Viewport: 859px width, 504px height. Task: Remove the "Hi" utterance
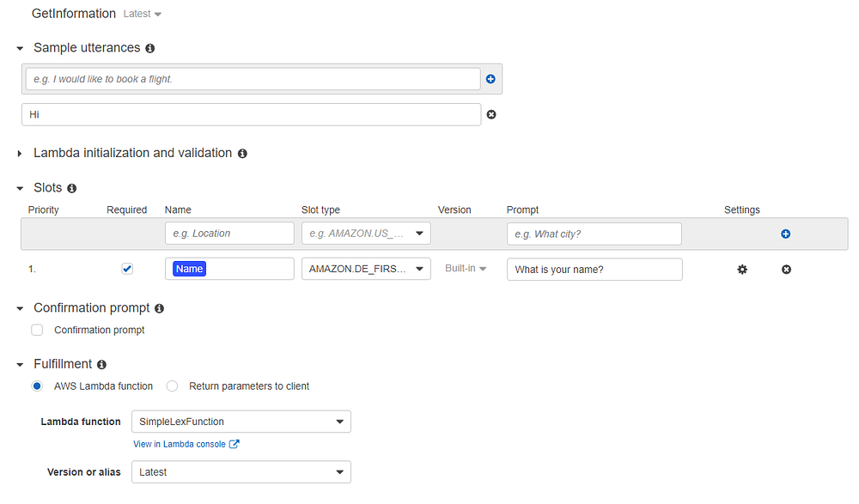click(490, 113)
